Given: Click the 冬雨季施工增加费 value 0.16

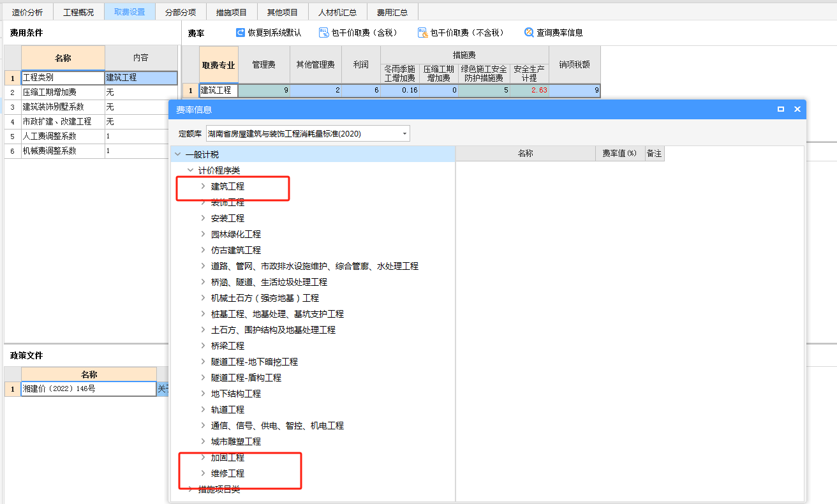Looking at the screenshot, I should 400,91.
